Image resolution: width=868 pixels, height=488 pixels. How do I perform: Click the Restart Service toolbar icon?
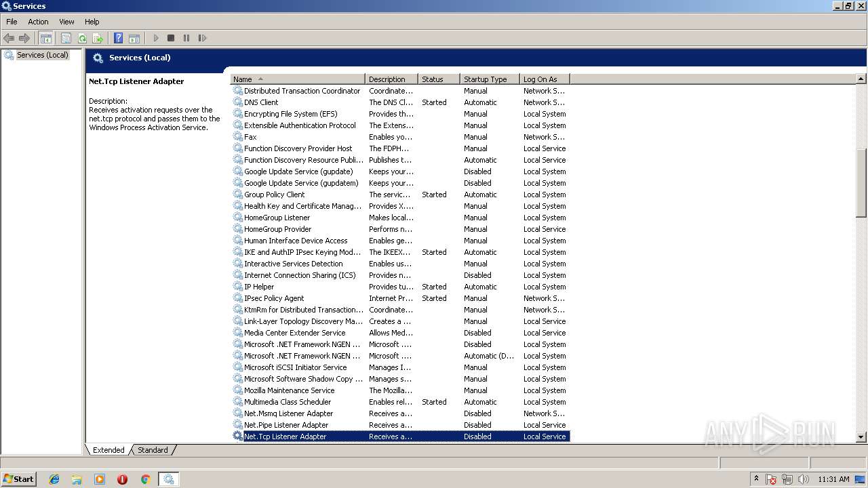[202, 38]
